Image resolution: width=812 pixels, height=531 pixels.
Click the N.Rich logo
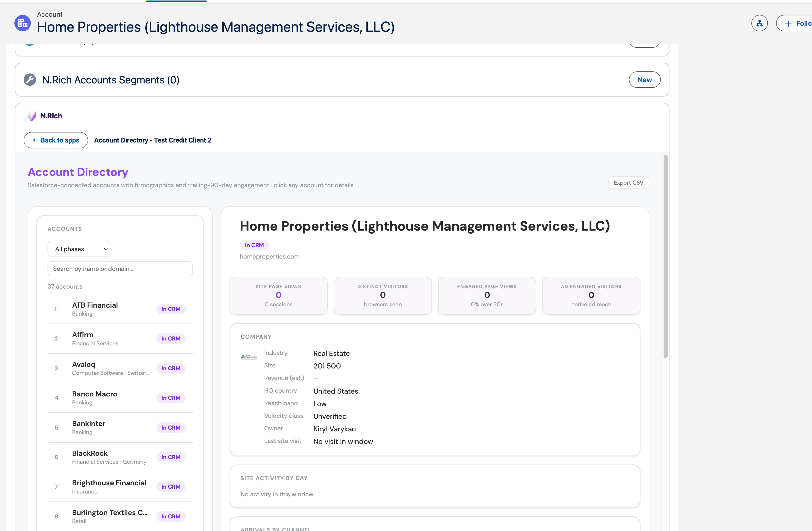43,116
